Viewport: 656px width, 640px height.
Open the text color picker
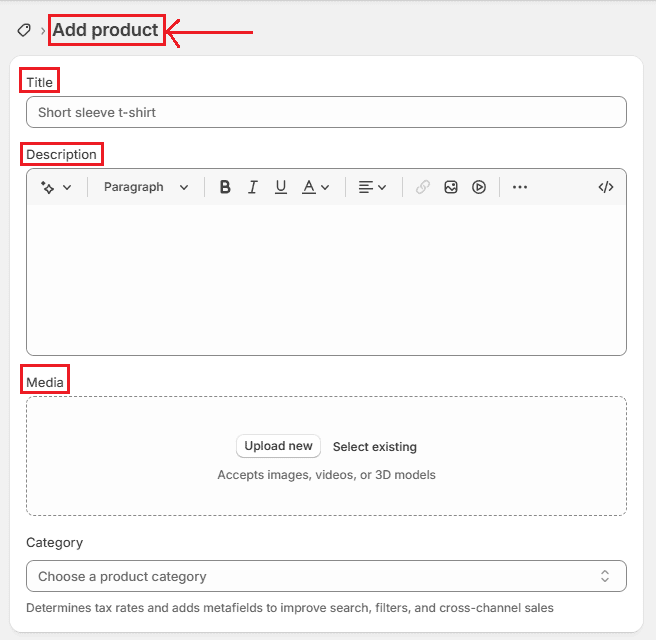pyautogui.click(x=309, y=187)
